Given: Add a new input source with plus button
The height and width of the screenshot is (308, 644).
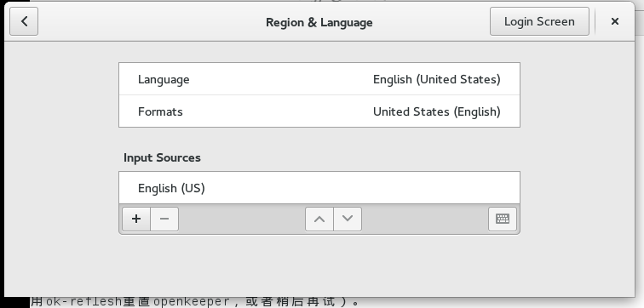Looking at the screenshot, I should [x=136, y=219].
